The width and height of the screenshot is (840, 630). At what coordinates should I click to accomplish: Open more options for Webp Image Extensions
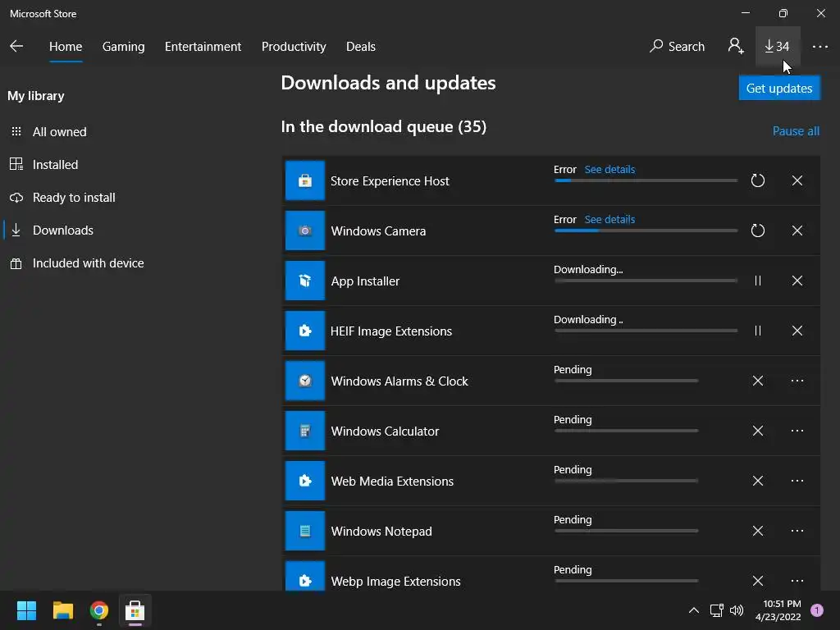click(797, 581)
